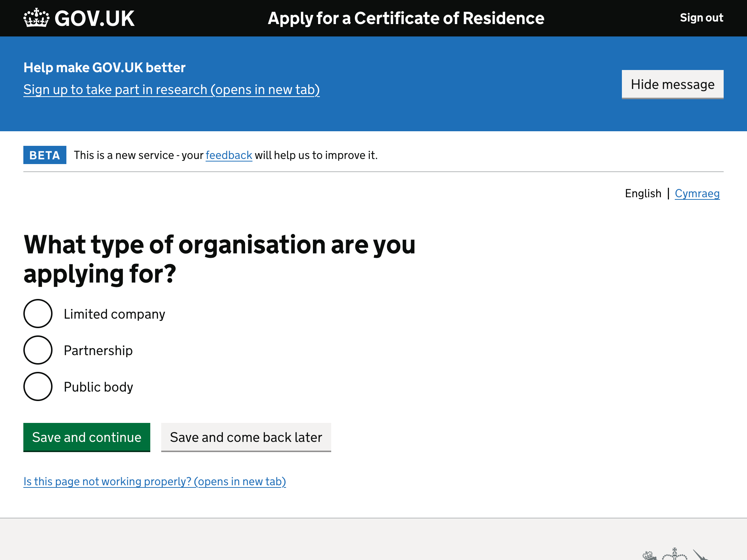Sign out of the service
Screen dimensions: 747x560
(701, 17)
